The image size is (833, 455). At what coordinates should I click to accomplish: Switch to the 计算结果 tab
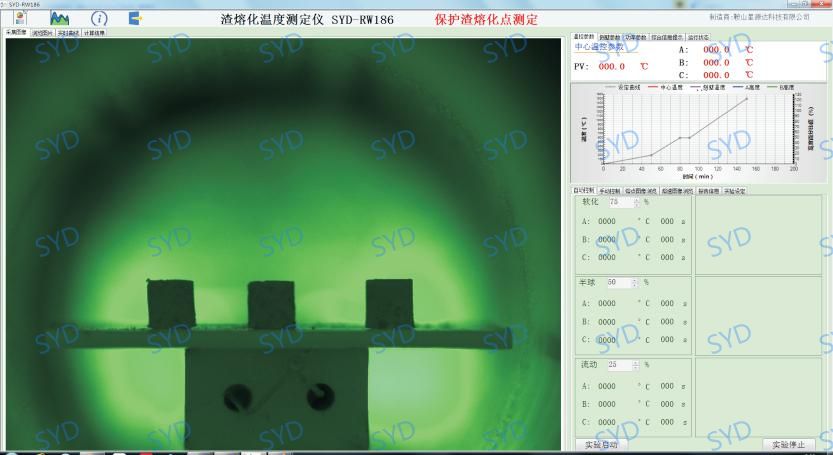[x=94, y=33]
